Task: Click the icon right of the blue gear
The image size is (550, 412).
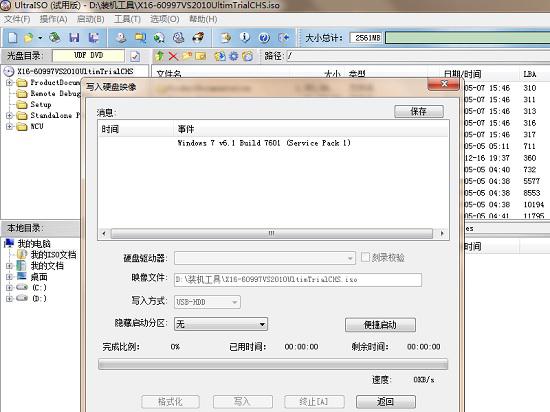Action: point(248,56)
